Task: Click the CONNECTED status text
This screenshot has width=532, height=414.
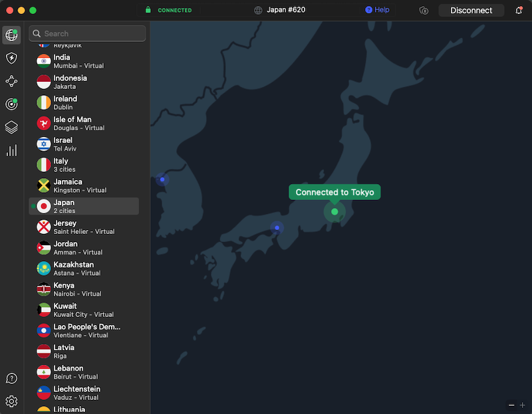Action: (175, 10)
